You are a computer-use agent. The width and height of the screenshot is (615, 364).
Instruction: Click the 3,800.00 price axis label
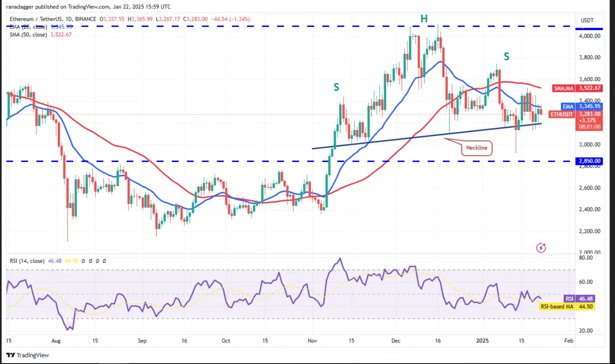(x=590, y=57)
